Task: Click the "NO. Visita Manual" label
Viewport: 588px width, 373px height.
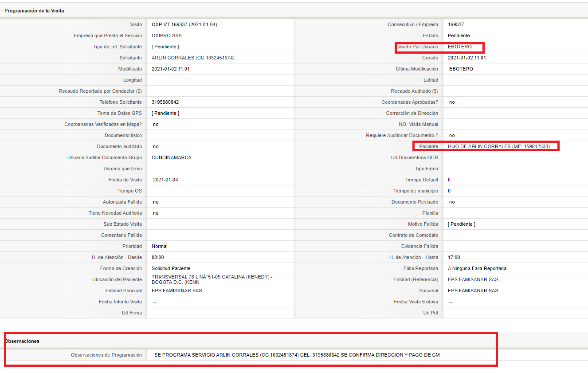Action: (418, 124)
